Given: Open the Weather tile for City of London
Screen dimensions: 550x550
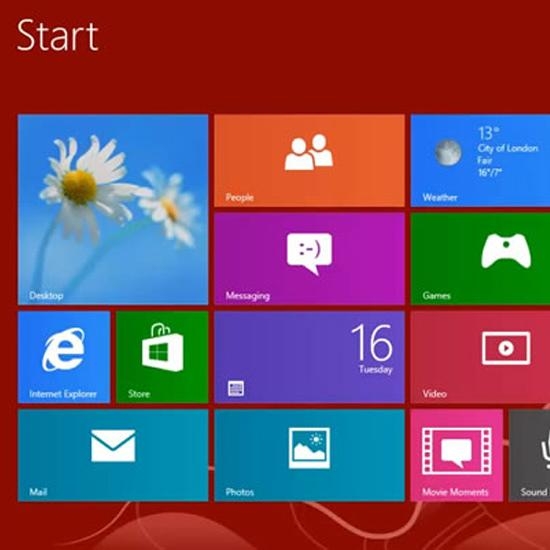Looking at the screenshot, I should [x=480, y=160].
